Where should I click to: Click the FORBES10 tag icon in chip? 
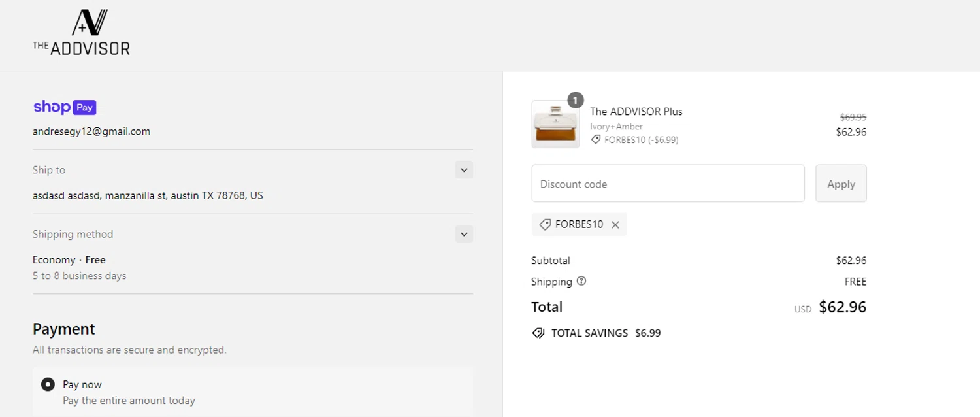coord(545,224)
